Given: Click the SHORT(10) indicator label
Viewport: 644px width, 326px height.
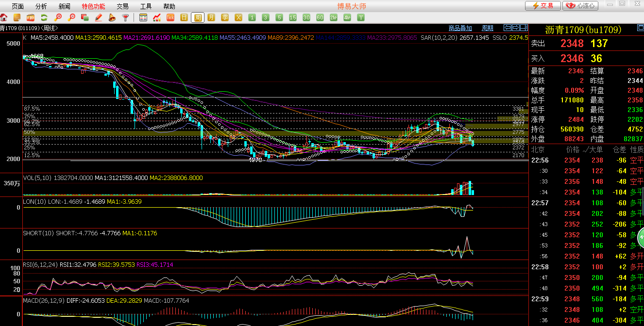Looking at the screenshot, I should 38,233.
